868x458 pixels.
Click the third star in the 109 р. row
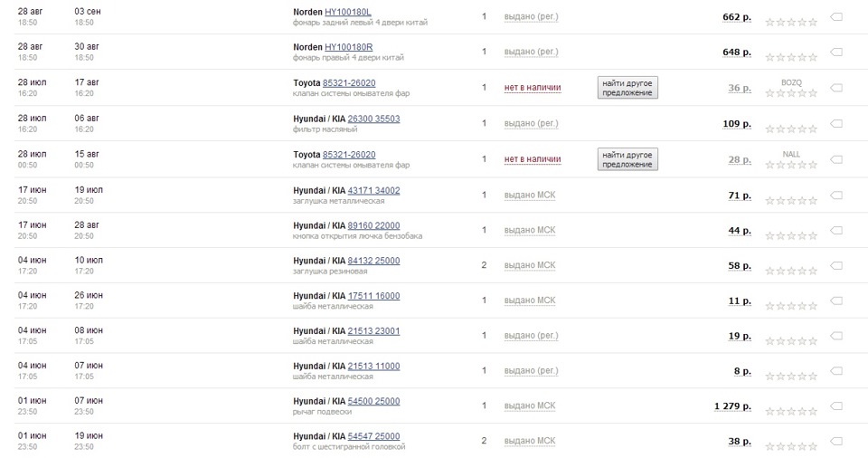click(x=791, y=128)
